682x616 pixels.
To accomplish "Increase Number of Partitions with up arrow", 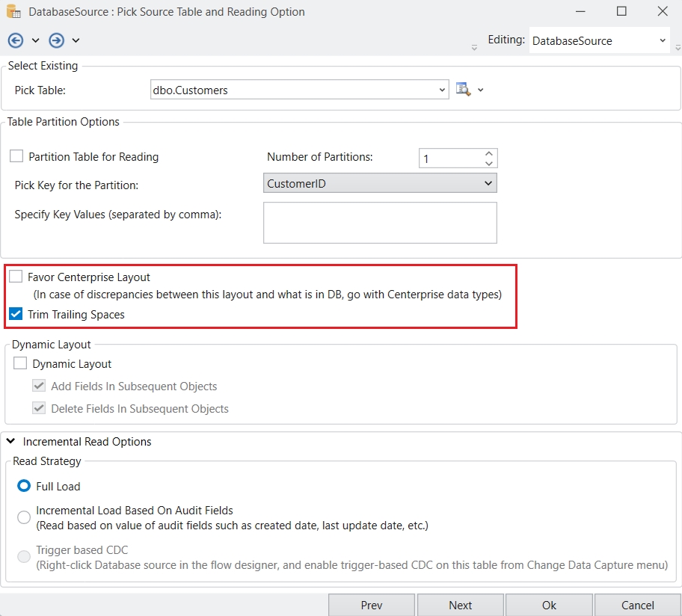I will (488, 153).
